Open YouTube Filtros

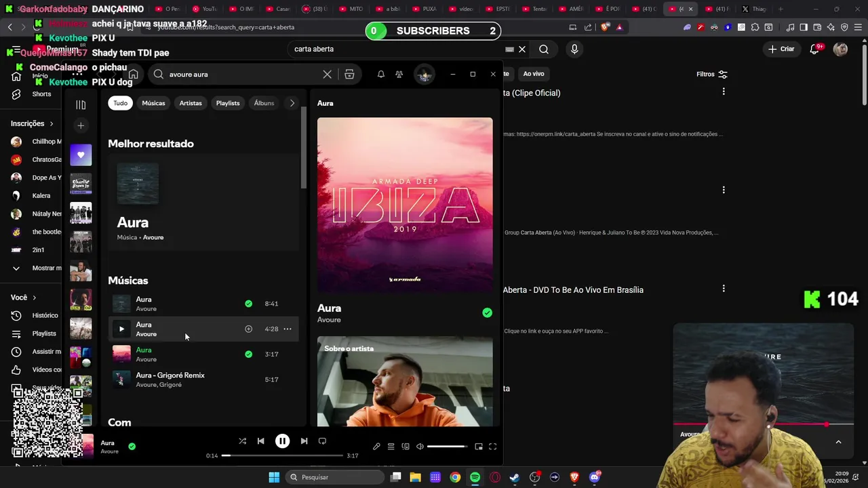[x=712, y=74]
